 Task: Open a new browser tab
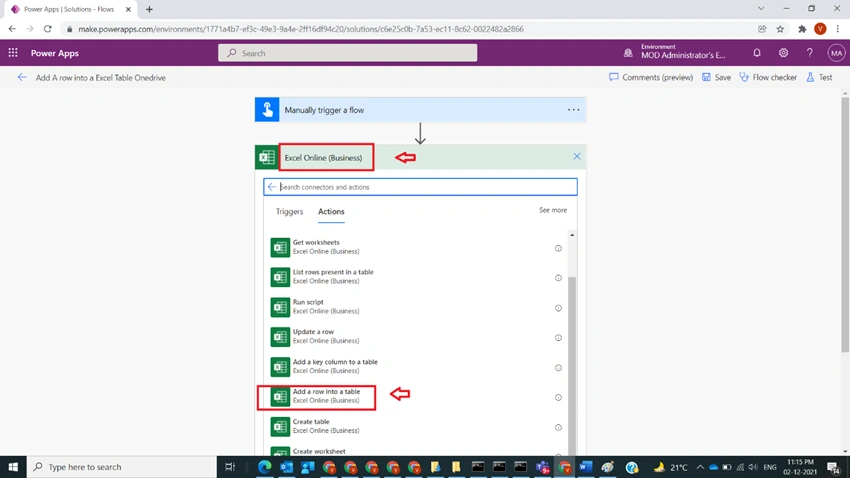click(149, 9)
